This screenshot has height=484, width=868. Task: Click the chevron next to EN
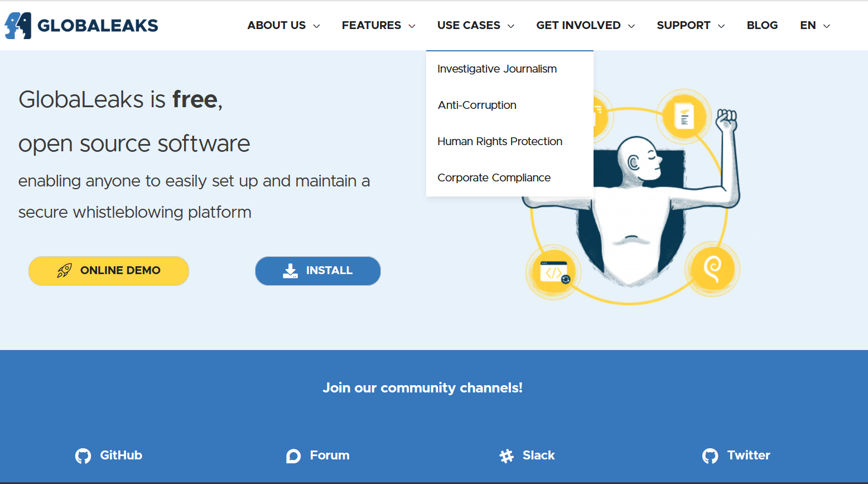coord(827,26)
